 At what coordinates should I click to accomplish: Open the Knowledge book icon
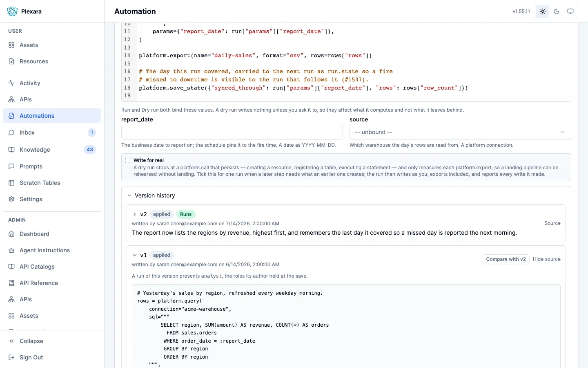click(11, 150)
